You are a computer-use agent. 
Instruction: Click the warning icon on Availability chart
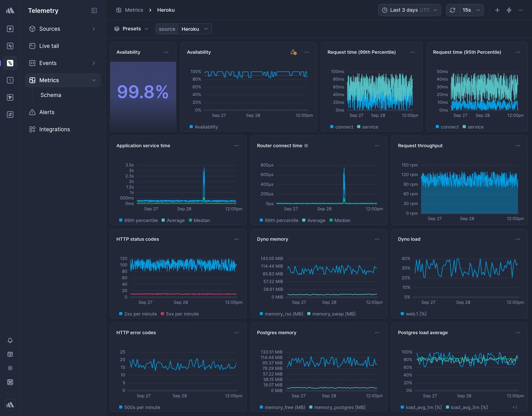coord(293,52)
